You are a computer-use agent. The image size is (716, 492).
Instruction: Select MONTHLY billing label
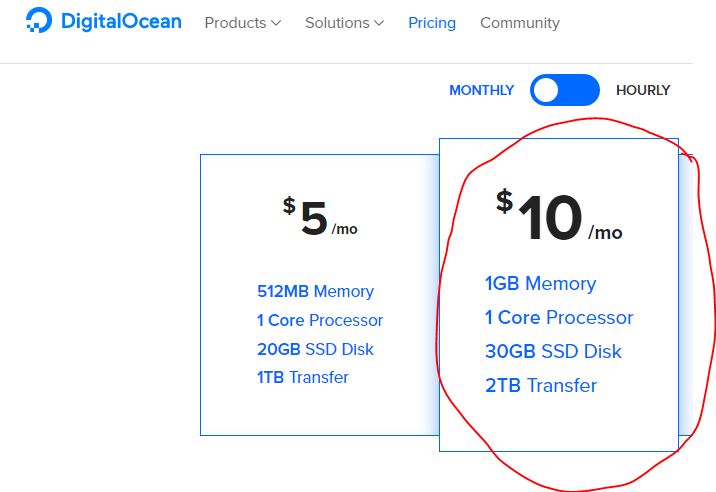tap(481, 90)
